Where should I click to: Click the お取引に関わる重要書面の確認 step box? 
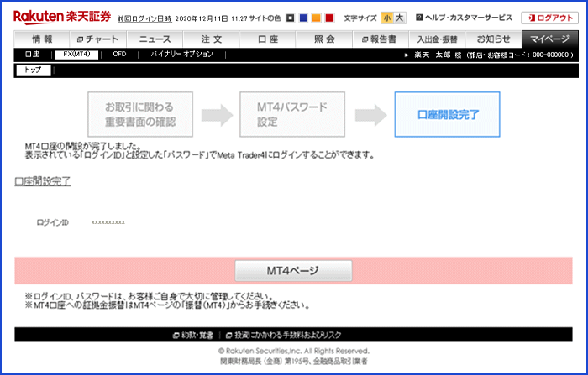coord(140,114)
